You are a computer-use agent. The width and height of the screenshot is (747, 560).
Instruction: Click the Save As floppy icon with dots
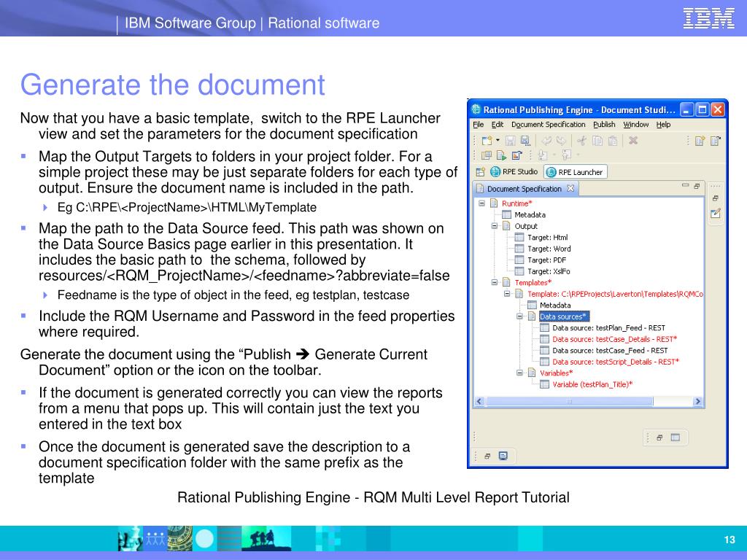coord(525,141)
